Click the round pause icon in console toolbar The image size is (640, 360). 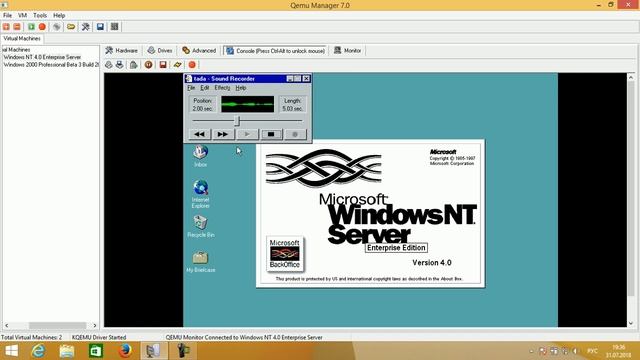pyautogui.click(x=149, y=64)
